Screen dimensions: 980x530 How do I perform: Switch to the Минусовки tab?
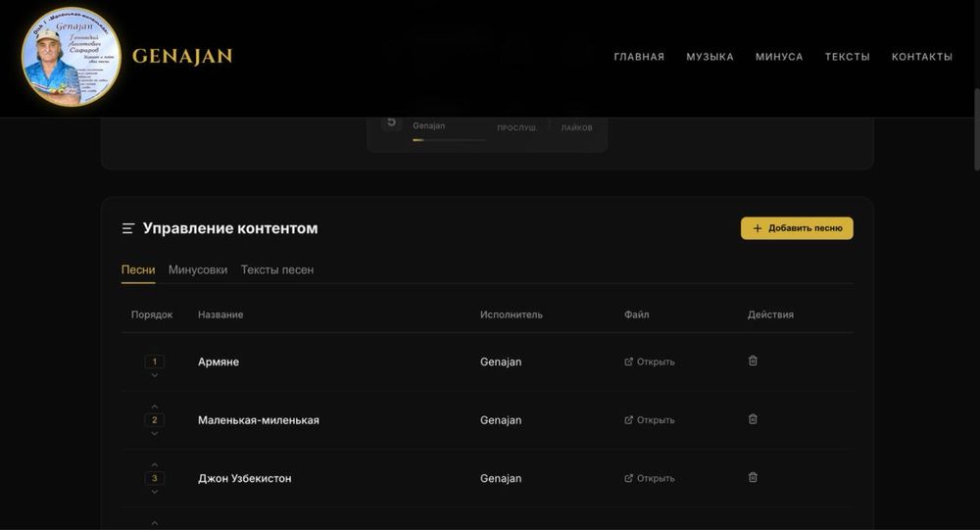[x=198, y=269]
